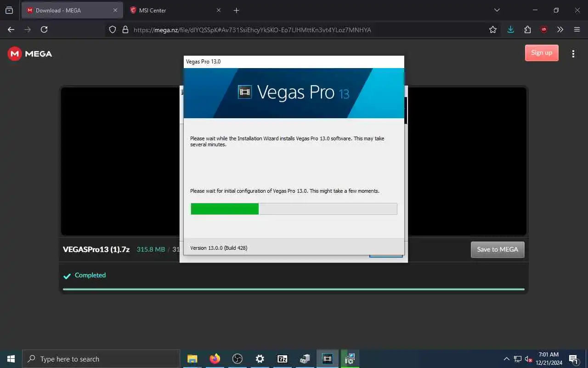Viewport: 588px width, 368px height.
Task: Click Save to MEGA button
Action: [498, 249]
